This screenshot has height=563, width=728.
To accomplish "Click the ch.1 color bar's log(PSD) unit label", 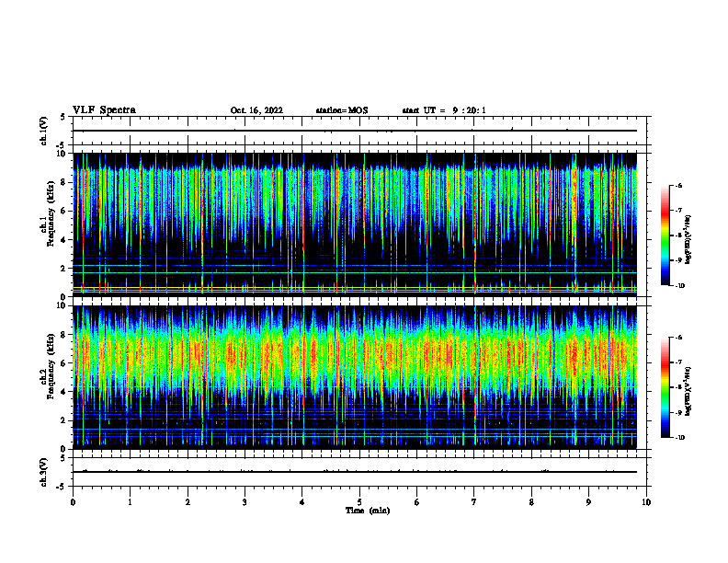I will coord(688,239).
